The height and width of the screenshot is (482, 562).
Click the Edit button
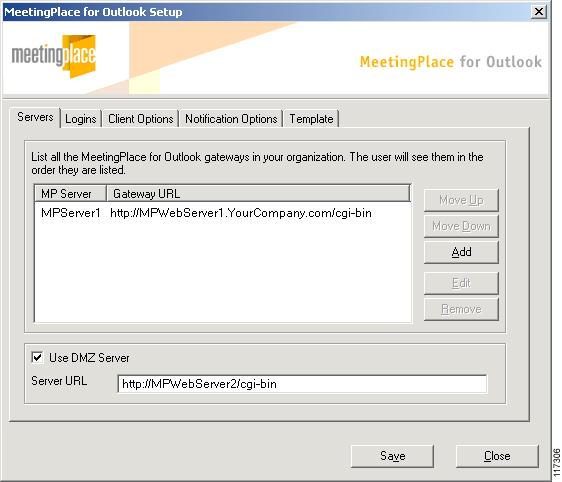click(461, 283)
